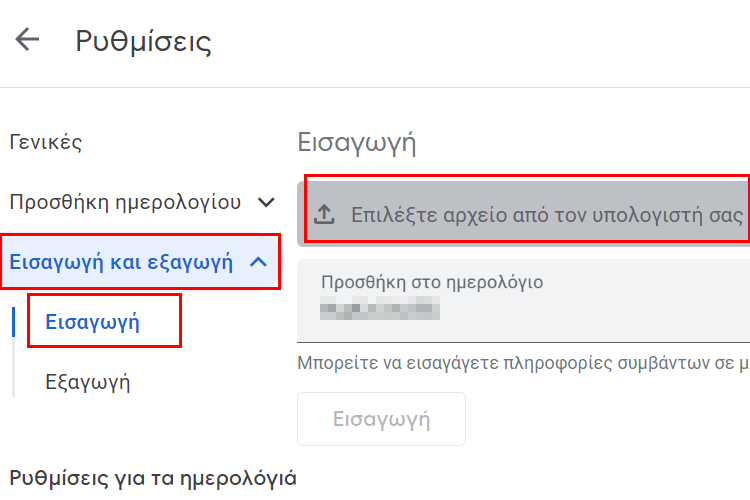Select the Προσθήκη ημερολογίου menu label
The height and width of the screenshot is (500, 750).
tap(125, 202)
